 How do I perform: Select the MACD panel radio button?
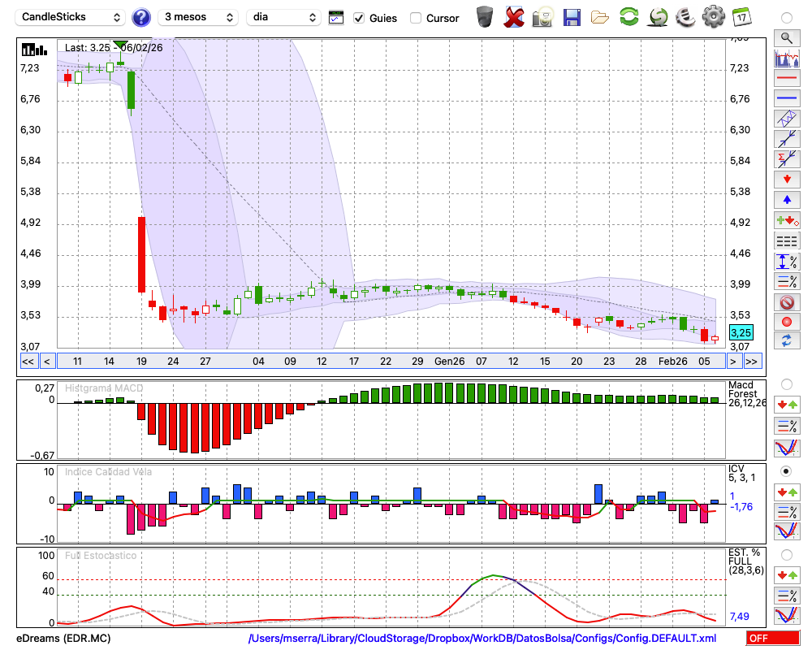coord(786,384)
